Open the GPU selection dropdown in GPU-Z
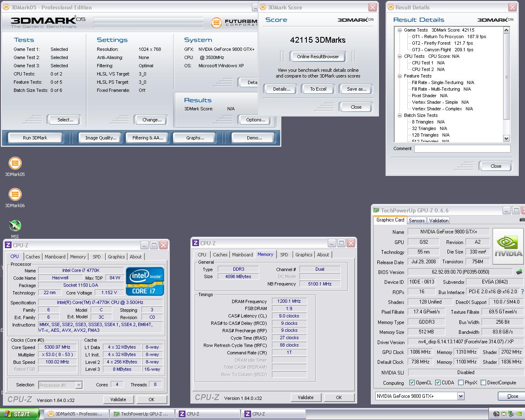This screenshot has height=420, width=525. coord(461,396)
